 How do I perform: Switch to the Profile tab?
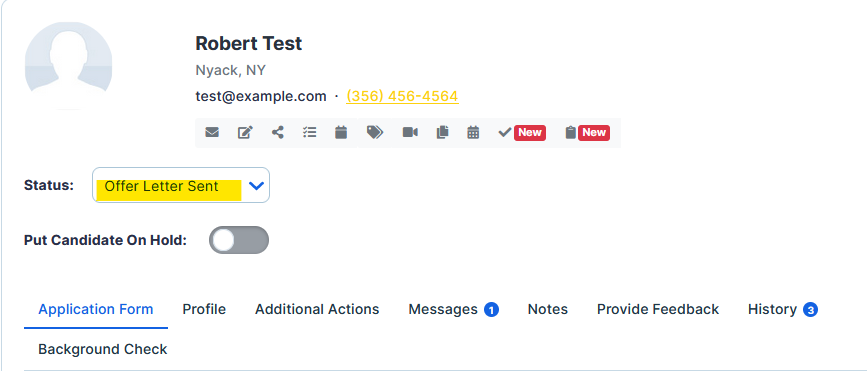[x=204, y=309]
